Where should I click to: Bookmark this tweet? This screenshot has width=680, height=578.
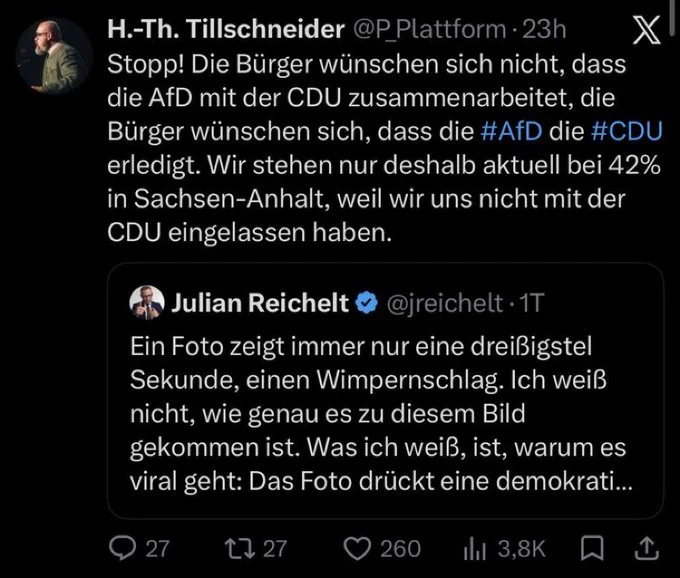(592, 549)
